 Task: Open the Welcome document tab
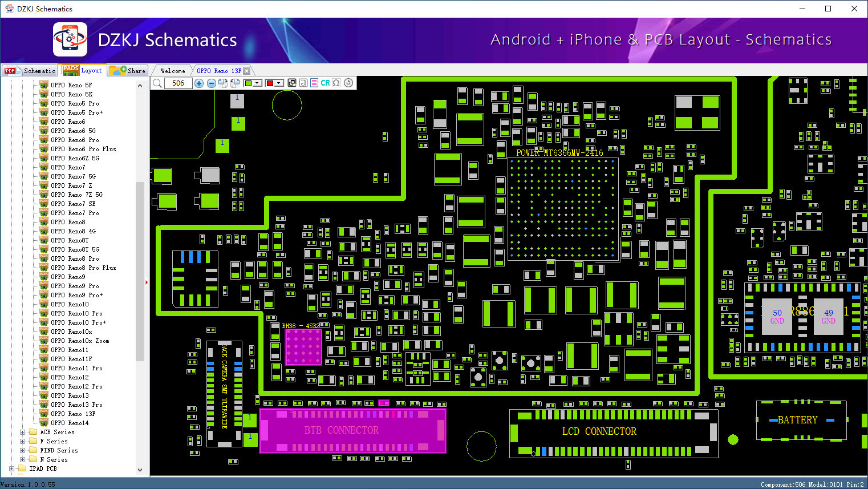pyautogui.click(x=173, y=71)
